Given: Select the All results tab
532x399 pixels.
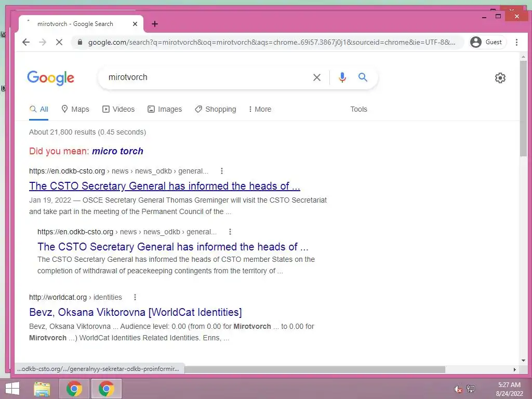Looking at the screenshot, I should coord(38,109).
